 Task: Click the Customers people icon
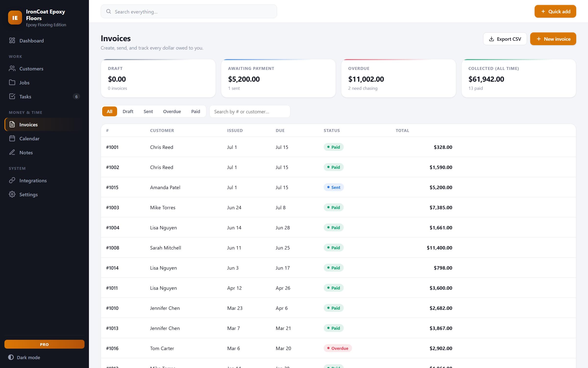point(12,68)
